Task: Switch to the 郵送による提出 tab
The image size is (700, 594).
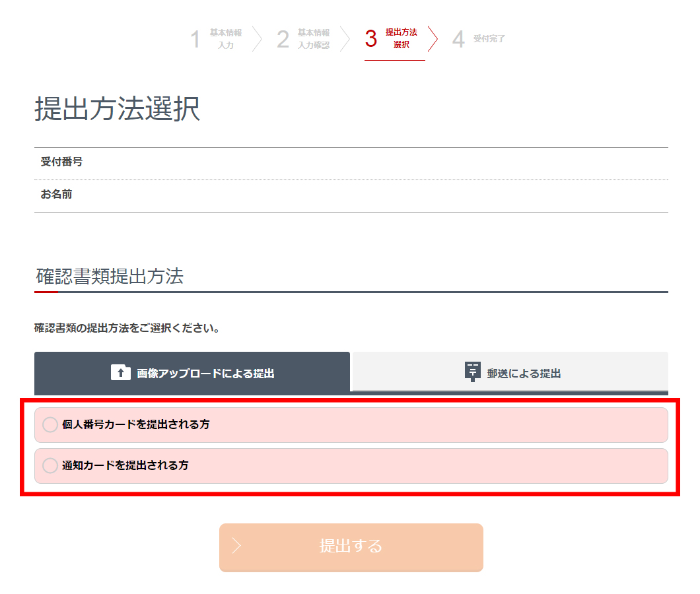Action: (510, 372)
